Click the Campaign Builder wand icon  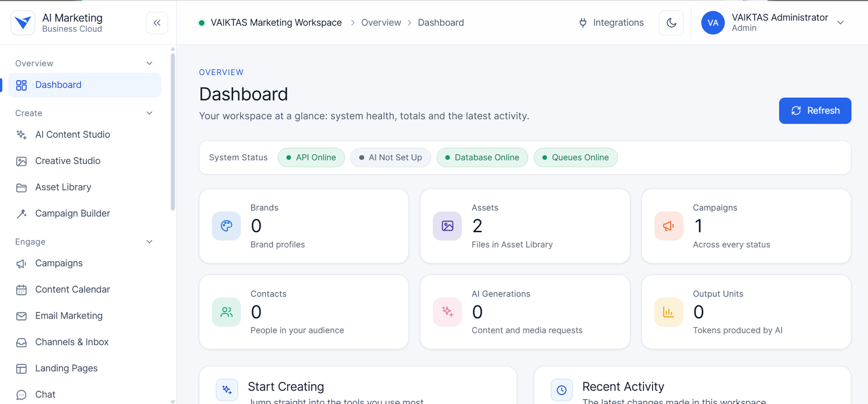point(21,214)
